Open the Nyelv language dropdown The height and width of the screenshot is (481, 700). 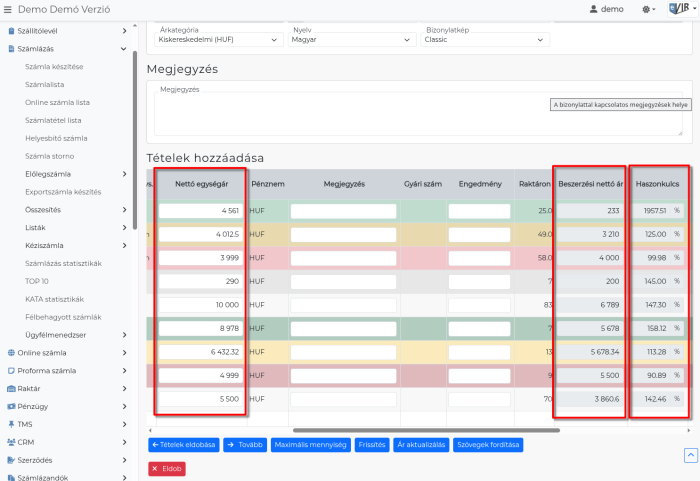[352, 40]
